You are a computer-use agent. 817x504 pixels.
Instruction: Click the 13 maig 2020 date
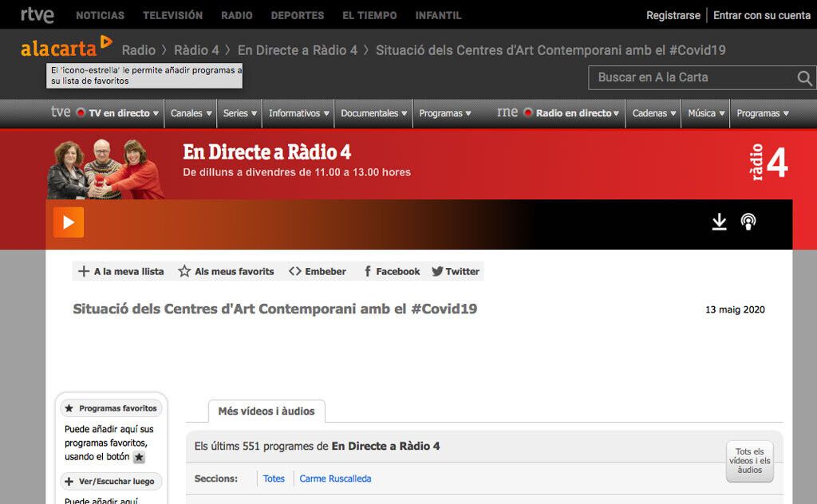(x=735, y=309)
